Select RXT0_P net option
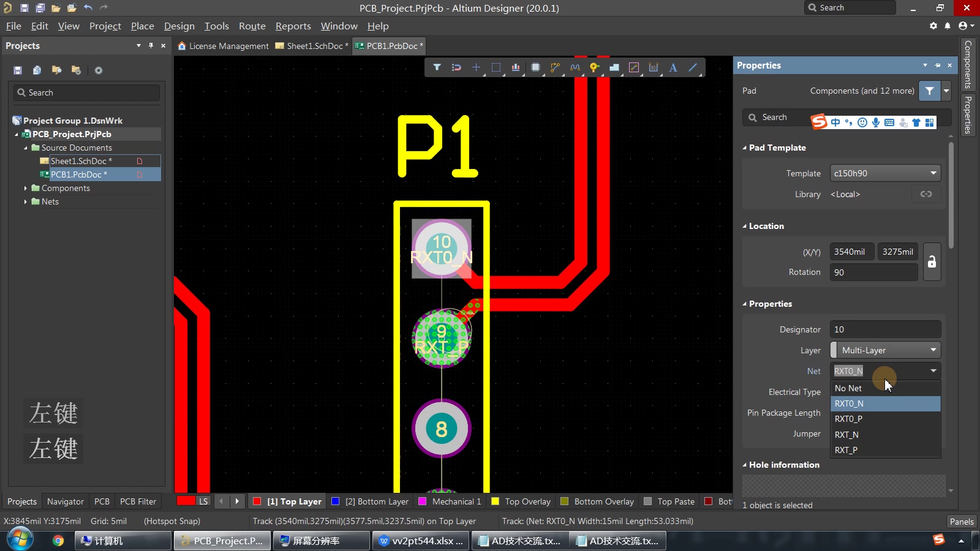The width and height of the screenshot is (980, 551). pos(886,419)
